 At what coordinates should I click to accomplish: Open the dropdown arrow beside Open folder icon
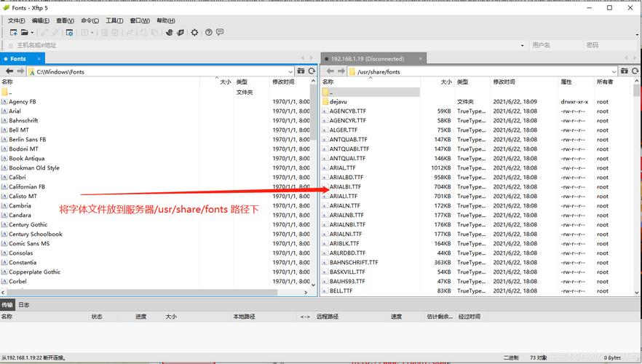click(32, 33)
